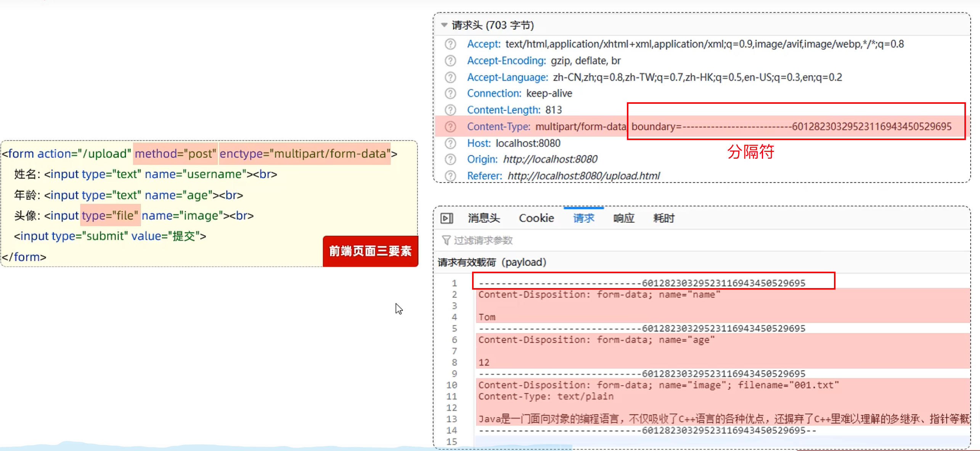Select the 请求 tab
The height and width of the screenshot is (451, 980).
584,218
